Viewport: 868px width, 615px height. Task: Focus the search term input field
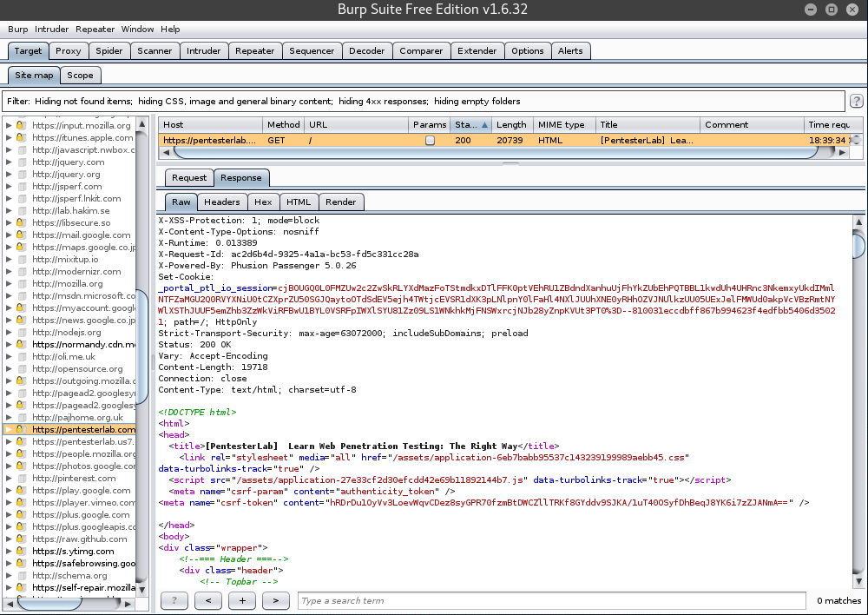[551, 600]
